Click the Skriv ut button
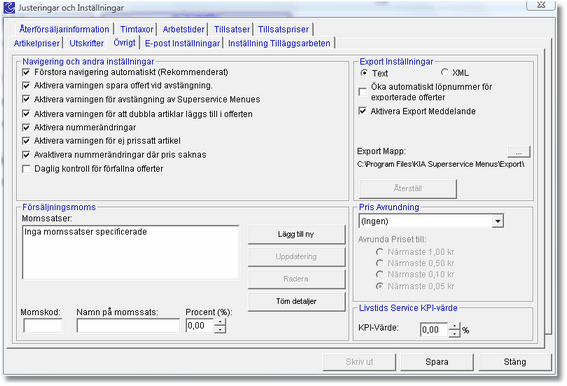This screenshot has width=567, height=386. coord(359,362)
